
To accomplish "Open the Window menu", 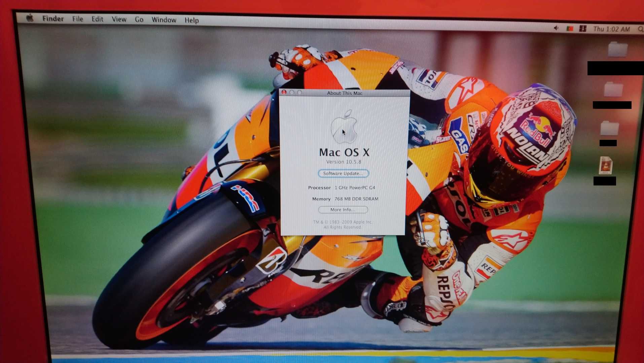I will point(164,20).
